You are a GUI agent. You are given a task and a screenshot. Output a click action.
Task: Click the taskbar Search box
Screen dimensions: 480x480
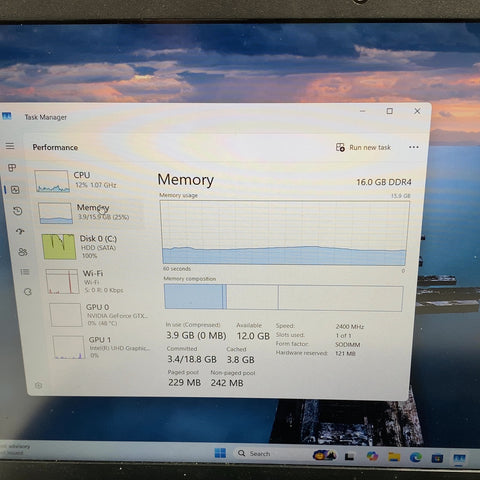click(x=272, y=454)
